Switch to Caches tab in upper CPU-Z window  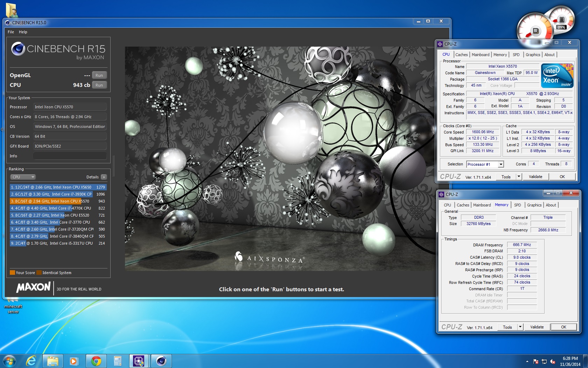click(x=461, y=55)
